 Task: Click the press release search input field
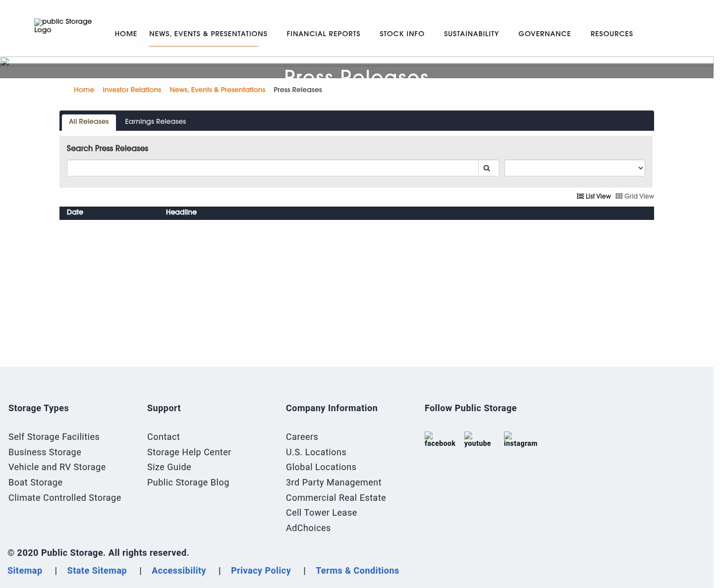[x=273, y=168]
